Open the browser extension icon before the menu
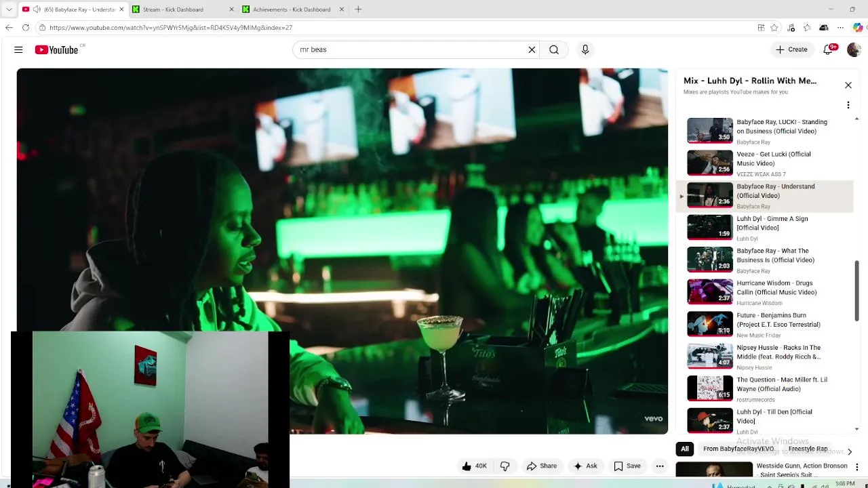Viewport: 868px width, 488px height. [824, 28]
